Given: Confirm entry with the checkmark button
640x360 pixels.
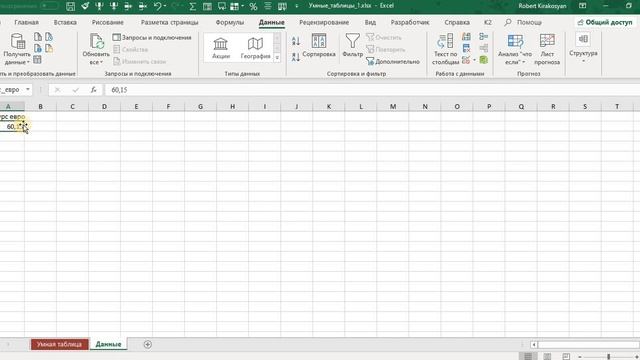Looking at the screenshot, I should [76, 89].
